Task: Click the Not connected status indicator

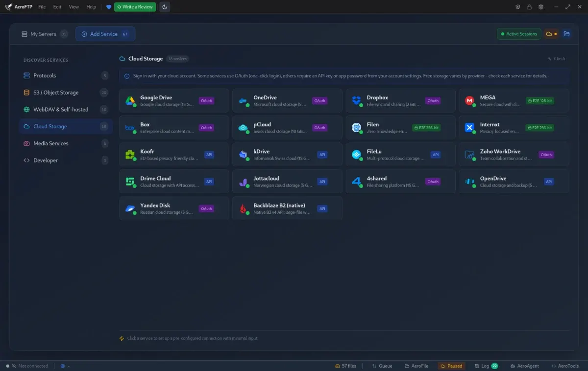Action: [x=27, y=366]
